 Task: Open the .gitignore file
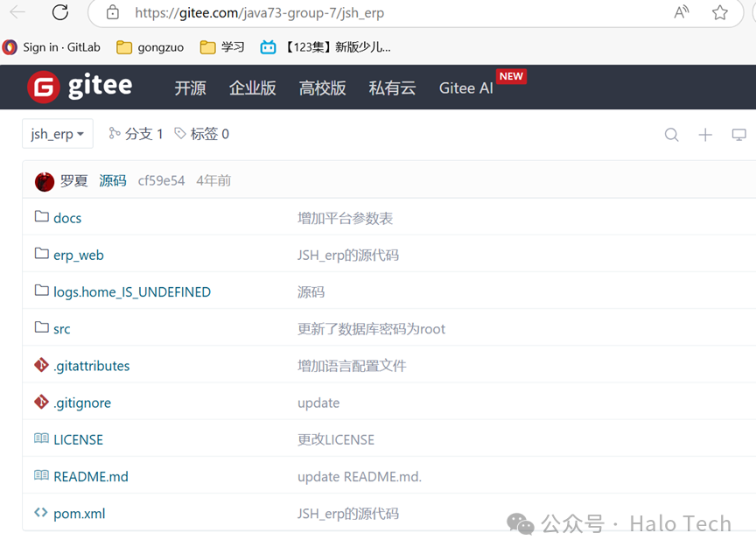click(x=82, y=403)
